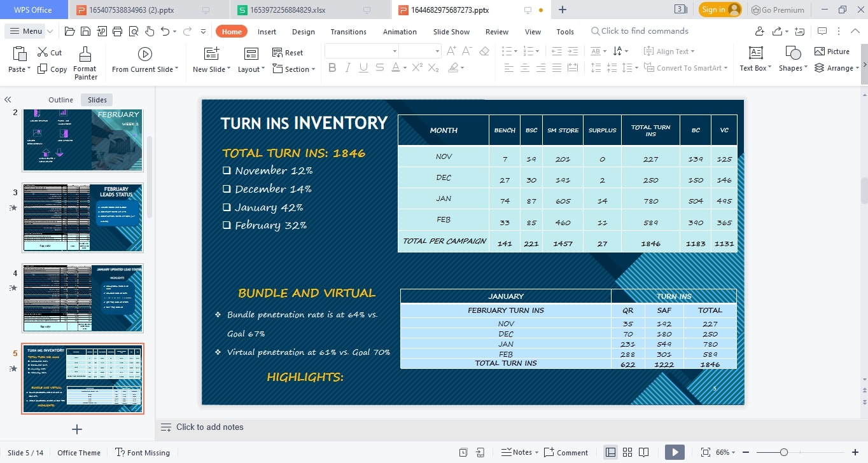The image size is (868, 463).
Task: Switch to slide sorter grid view
Action: point(627,452)
